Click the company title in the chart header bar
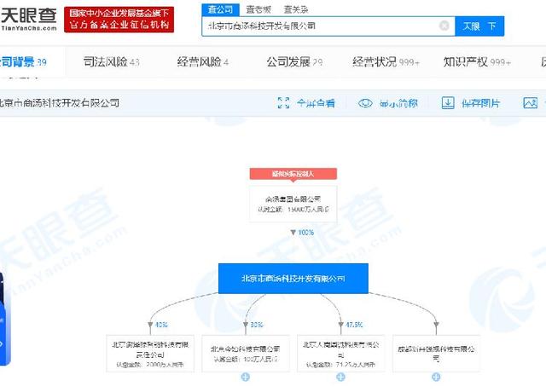Screen dimensions: 546x392 59,103
